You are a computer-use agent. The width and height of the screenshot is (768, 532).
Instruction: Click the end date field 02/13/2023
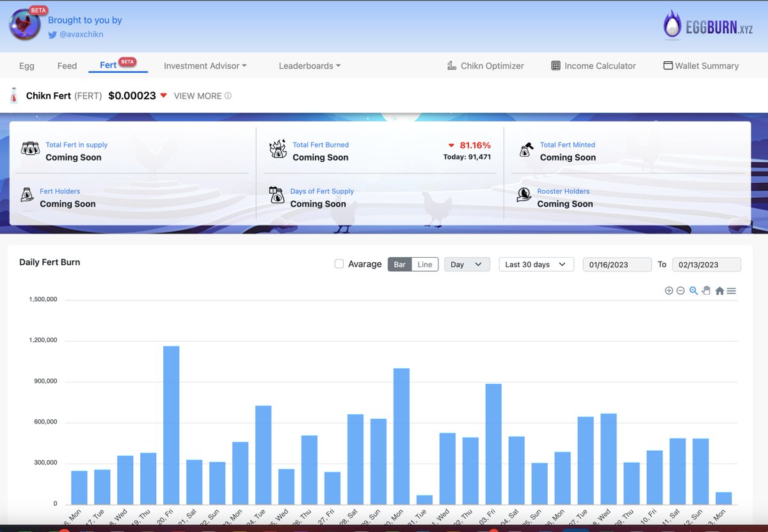pyautogui.click(x=707, y=265)
